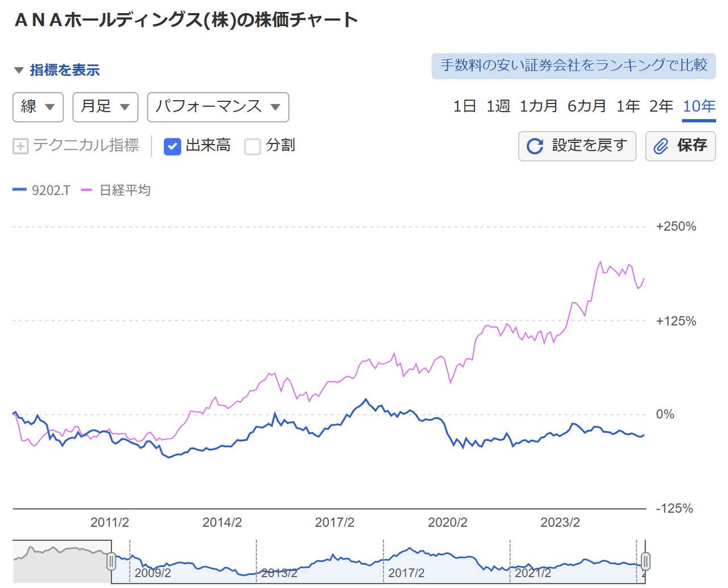Click the triangle icon beside 指標を表示
The height and width of the screenshot is (588, 728).
(x=18, y=69)
